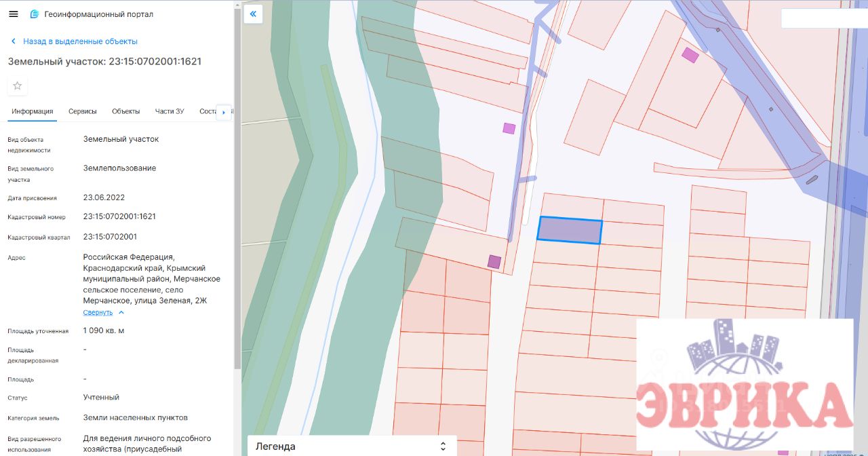868x456 pixels.
Task: Click the pink square marker at top of map
Action: pos(690,55)
